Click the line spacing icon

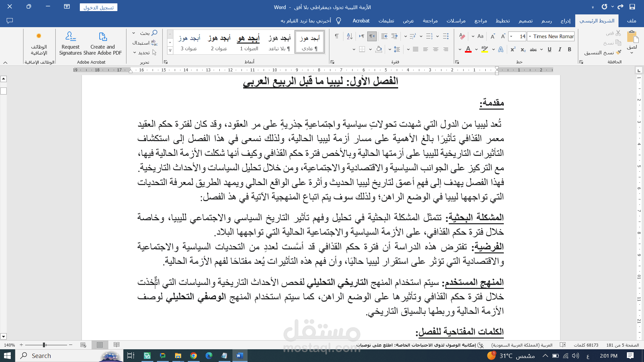397,50
